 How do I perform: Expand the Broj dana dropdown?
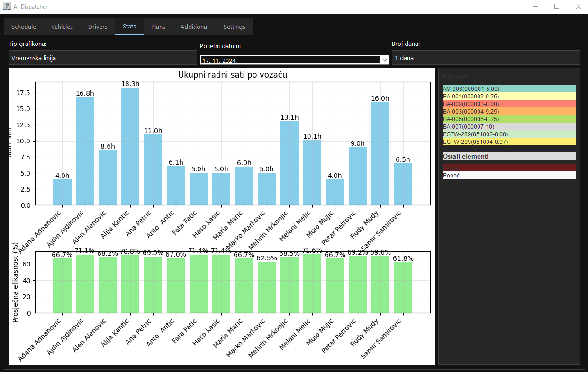tap(486, 58)
